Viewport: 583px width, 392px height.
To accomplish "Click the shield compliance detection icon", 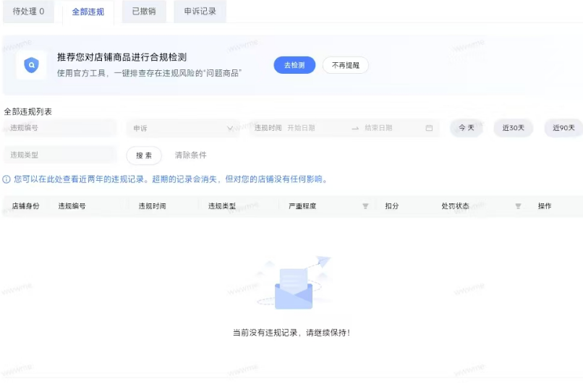I will point(31,65).
